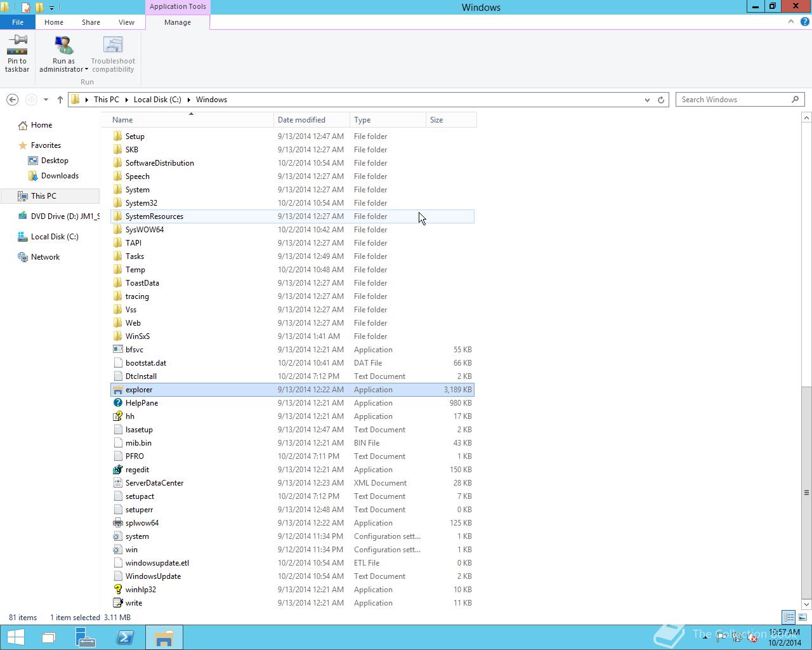The width and height of the screenshot is (812, 650).
Task: Minimize the ribbon chevron
Action: click(x=790, y=22)
